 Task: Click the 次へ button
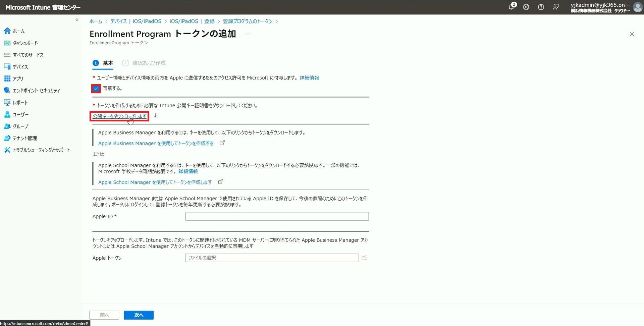coord(139,315)
